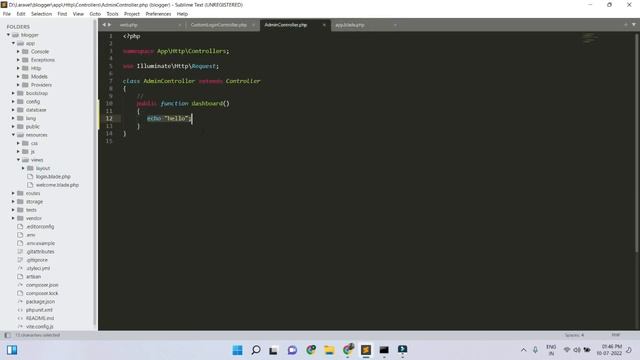
Task: Select the tests folder
Action: pyautogui.click(x=31, y=210)
